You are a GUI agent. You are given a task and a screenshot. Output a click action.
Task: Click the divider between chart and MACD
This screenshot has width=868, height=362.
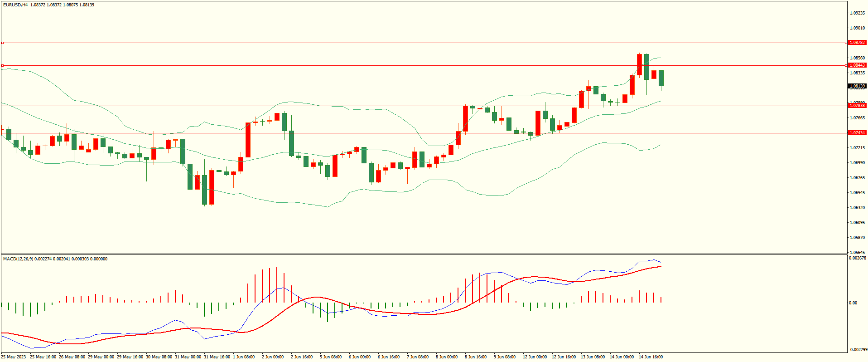(x=424, y=254)
